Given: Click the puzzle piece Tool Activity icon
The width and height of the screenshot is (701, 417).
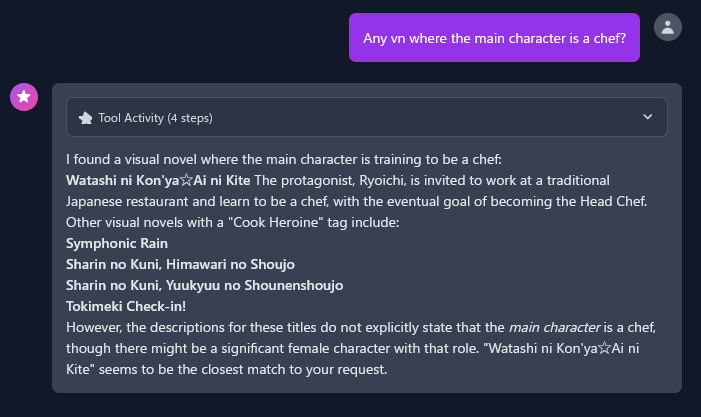Looking at the screenshot, I should [x=85, y=117].
